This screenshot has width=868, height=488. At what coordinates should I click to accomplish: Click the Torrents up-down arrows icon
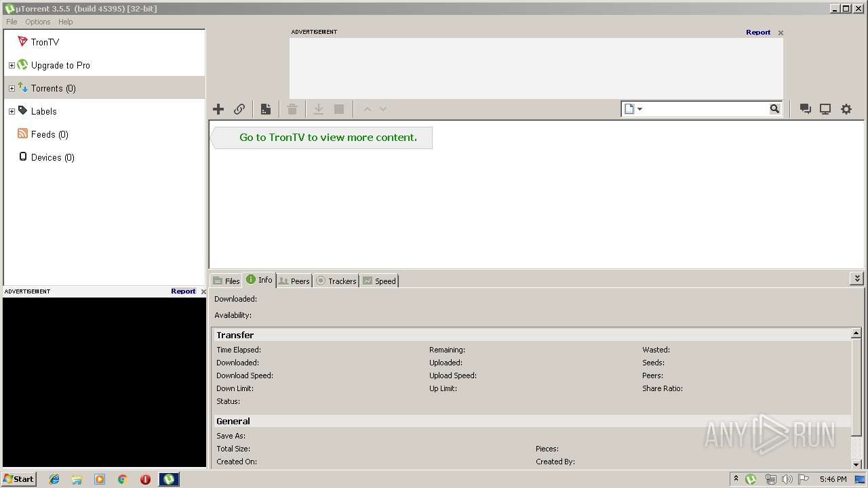22,87
